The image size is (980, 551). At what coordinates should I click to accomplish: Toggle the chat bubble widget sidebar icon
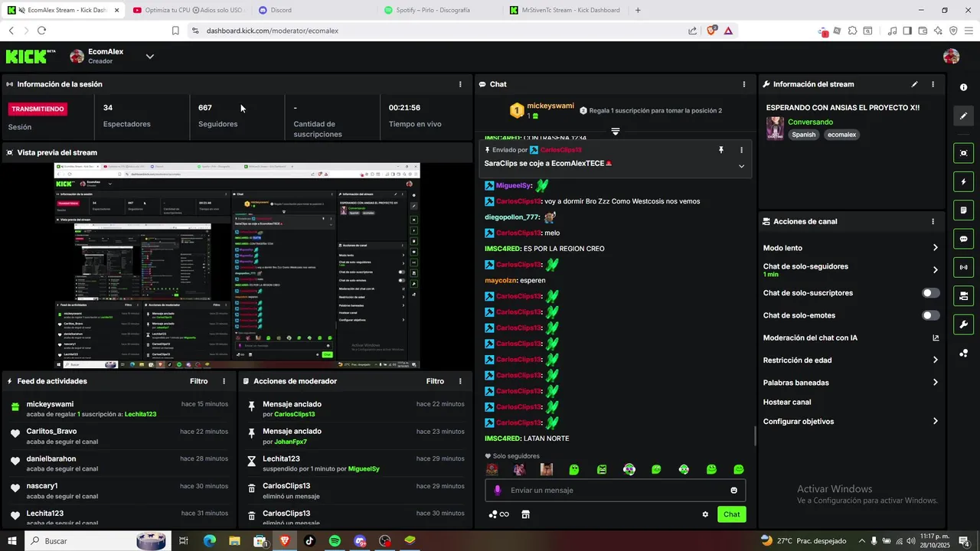[963, 239]
